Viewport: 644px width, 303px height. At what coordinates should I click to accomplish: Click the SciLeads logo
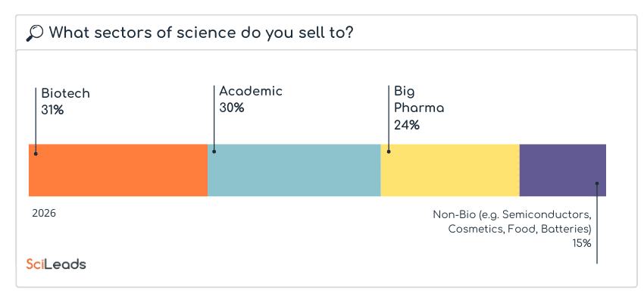pos(56,264)
